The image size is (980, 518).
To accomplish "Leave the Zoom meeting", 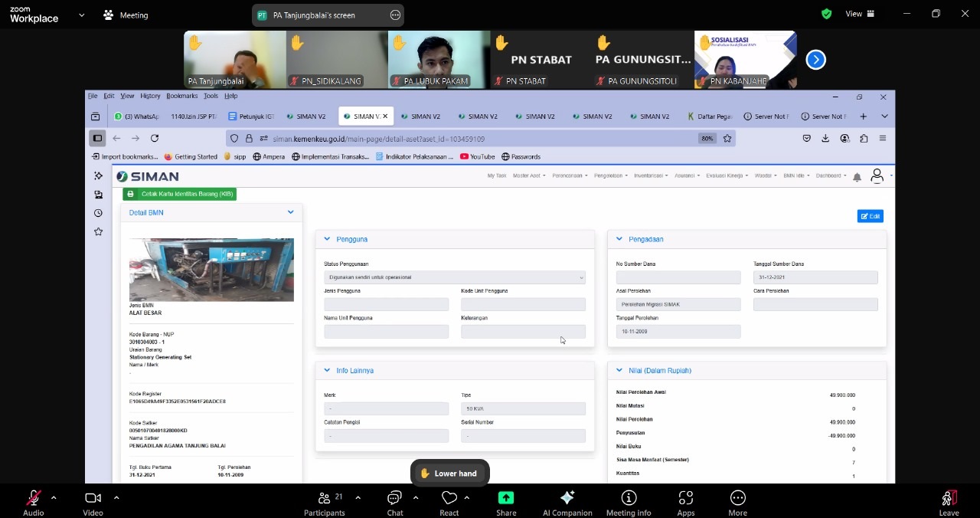I will (949, 502).
